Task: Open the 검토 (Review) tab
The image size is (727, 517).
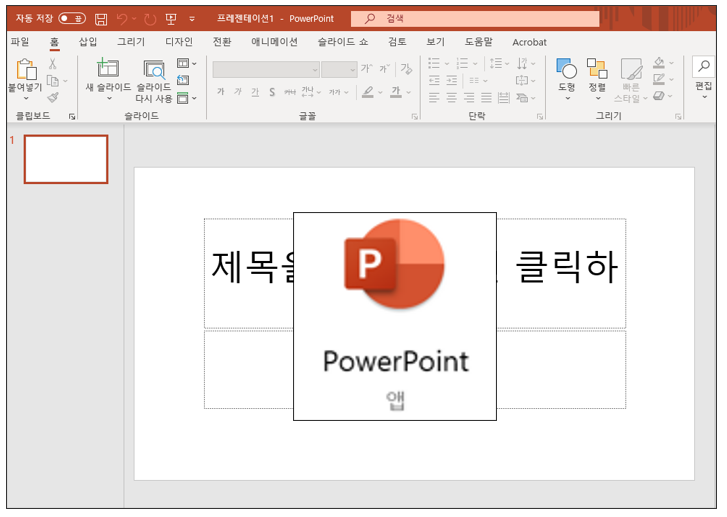Action: 397,42
